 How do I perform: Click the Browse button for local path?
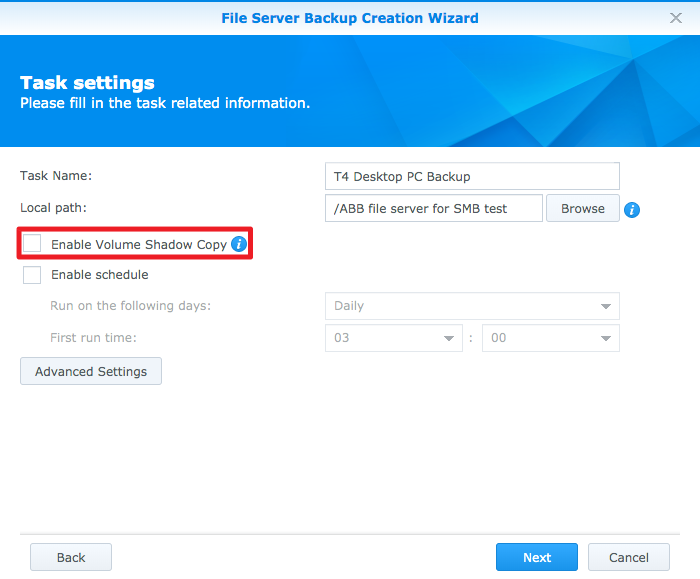click(582, 208)
